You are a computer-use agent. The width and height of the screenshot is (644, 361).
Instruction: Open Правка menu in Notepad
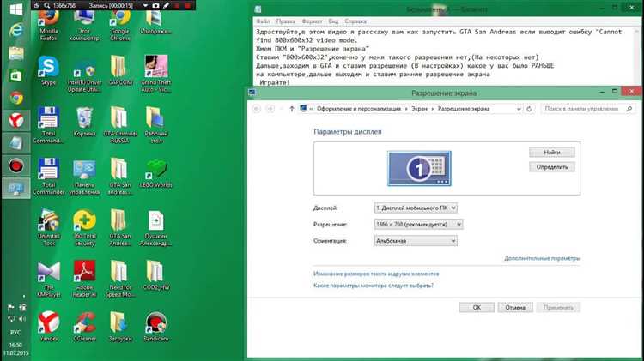click(x=285, y=21)
